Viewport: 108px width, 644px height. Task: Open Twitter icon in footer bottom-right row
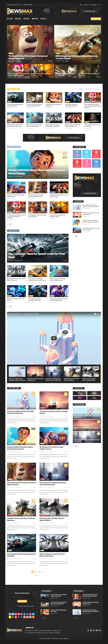[x=91, y=630]
